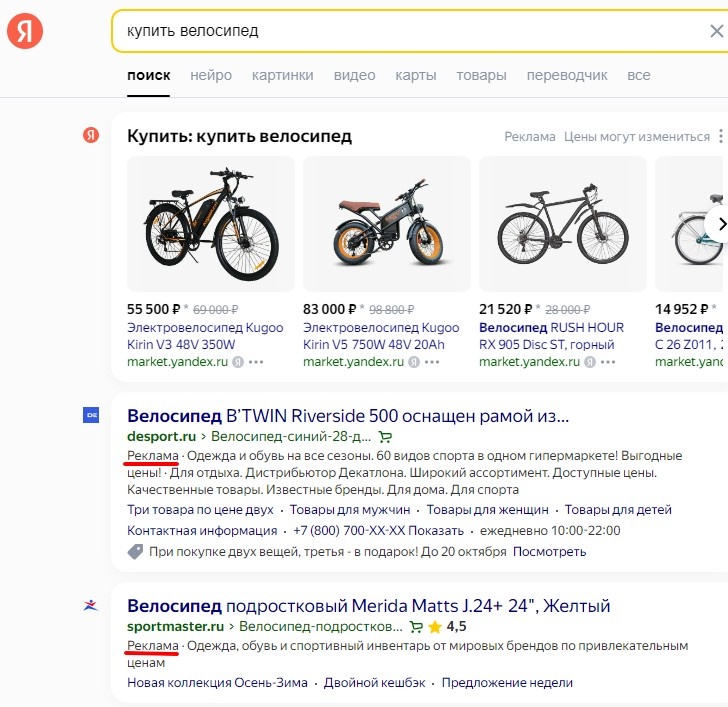
Task: Reveal the phone number via «Показать»
Action: point(436,530)
